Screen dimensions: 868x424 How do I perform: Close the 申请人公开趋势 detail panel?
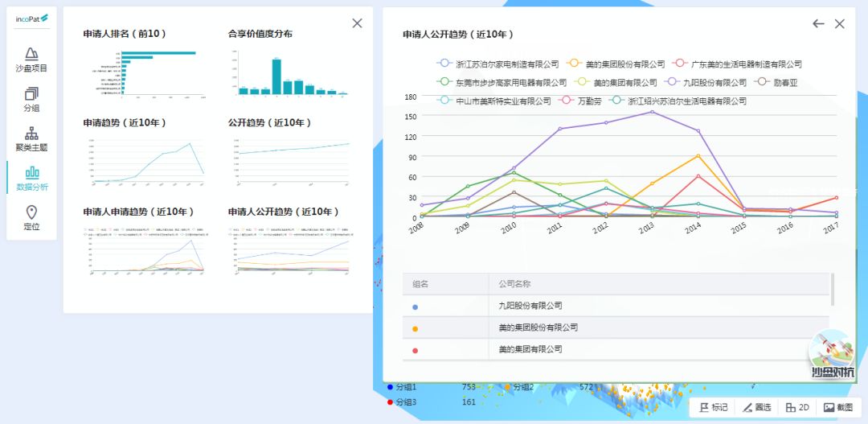840,24
